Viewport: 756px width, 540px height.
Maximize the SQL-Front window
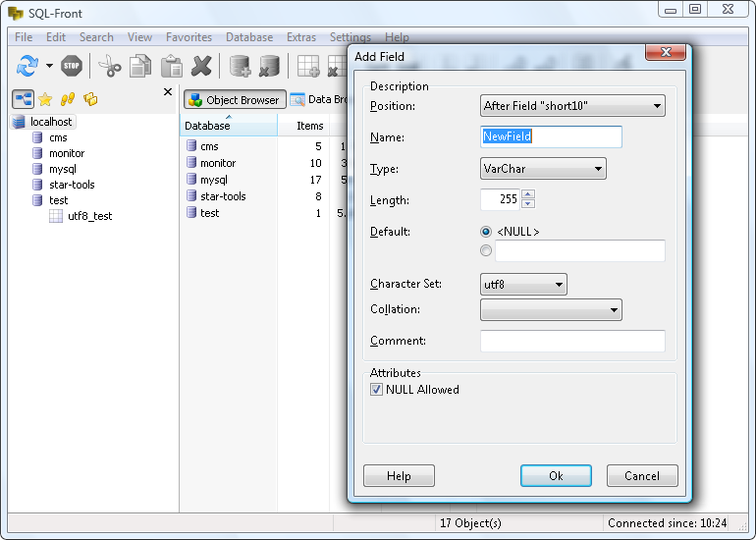pos(695,10)
